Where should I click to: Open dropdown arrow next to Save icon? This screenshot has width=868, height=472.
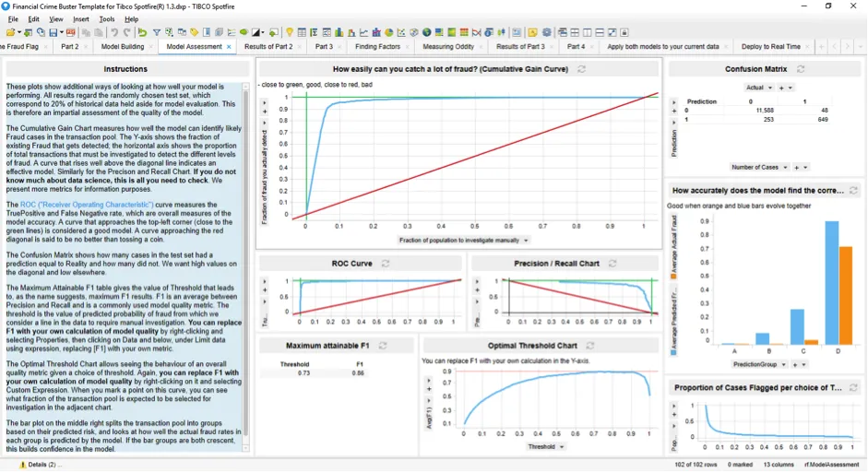pos(62,32)
